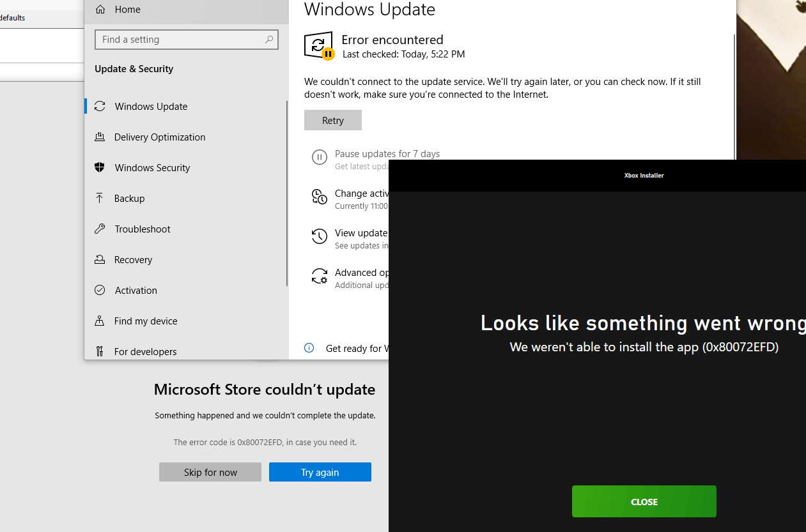Click the Change active hours clock icon
Viewport: 806px width, 532px height.
pos(320,197)
